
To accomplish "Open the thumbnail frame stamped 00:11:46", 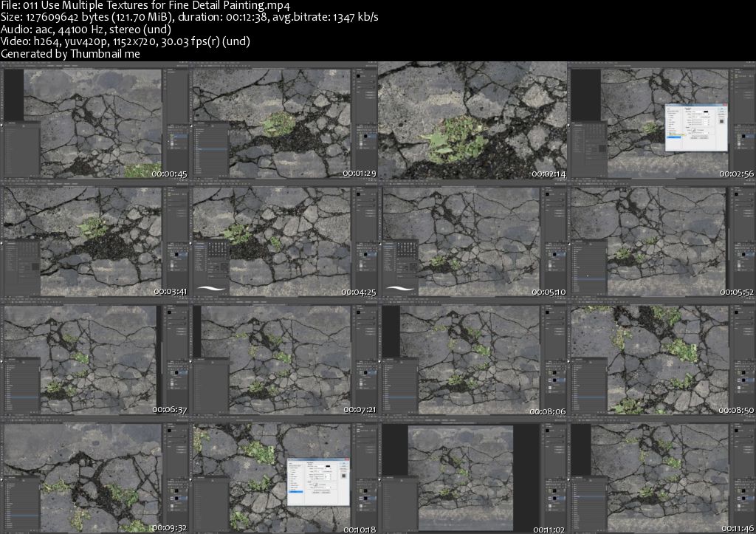I will pyautogui.click(x=661, y=475).
